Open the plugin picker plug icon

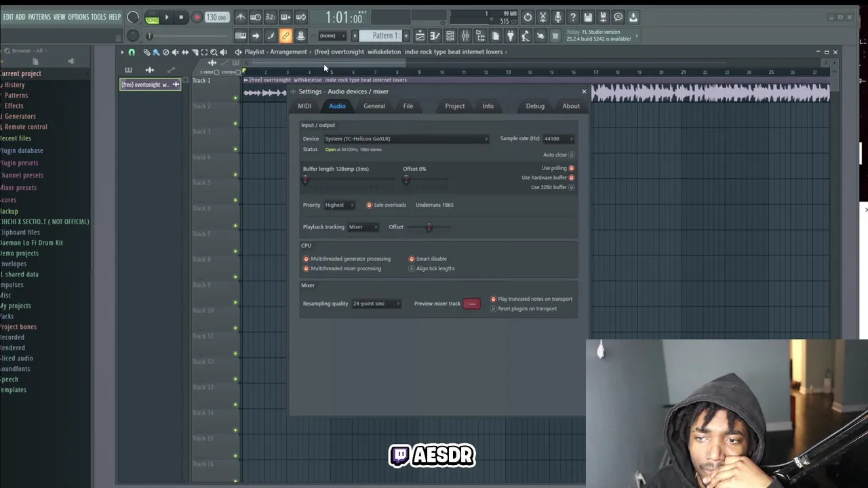click(x=510, y=35)
